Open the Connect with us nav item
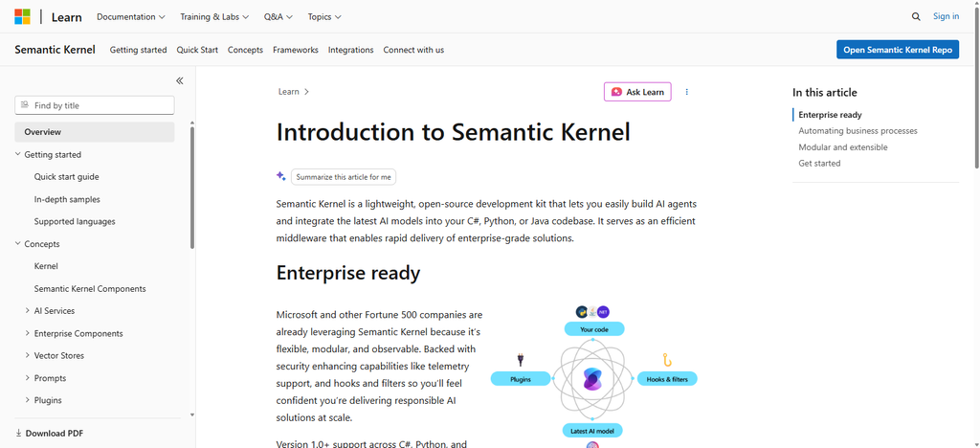Image resolution: width=980 pixels, height=448 pixels. pos(413,50)
